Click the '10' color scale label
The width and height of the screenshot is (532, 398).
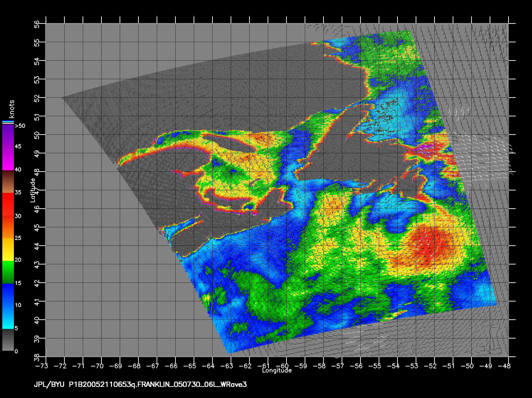coord(18,305)
